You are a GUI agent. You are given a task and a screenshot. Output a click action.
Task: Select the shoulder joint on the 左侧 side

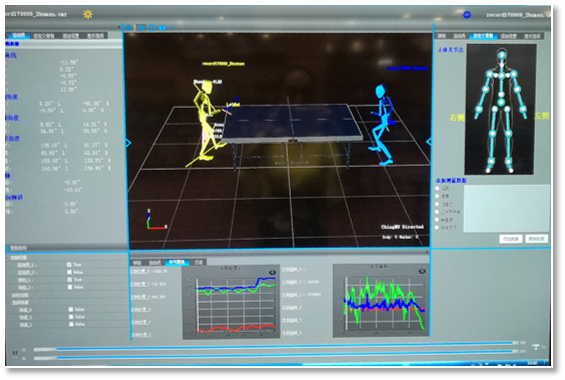pyautogui.click(x=513, y=75)
